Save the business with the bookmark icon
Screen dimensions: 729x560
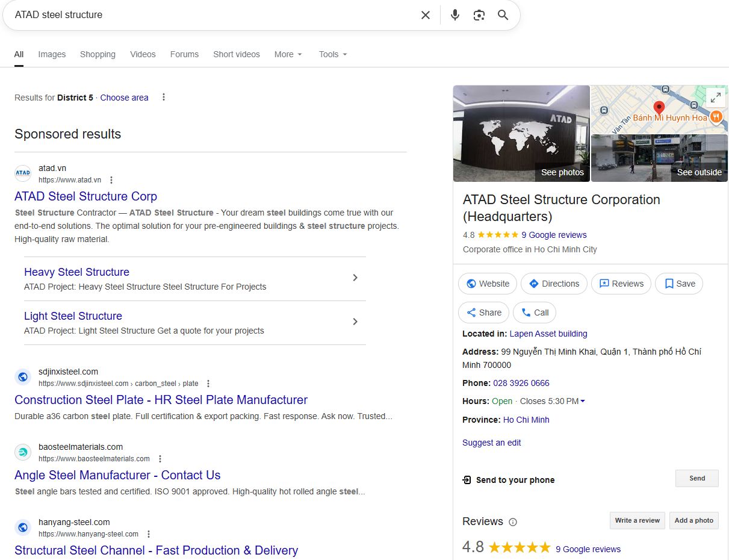668,283
